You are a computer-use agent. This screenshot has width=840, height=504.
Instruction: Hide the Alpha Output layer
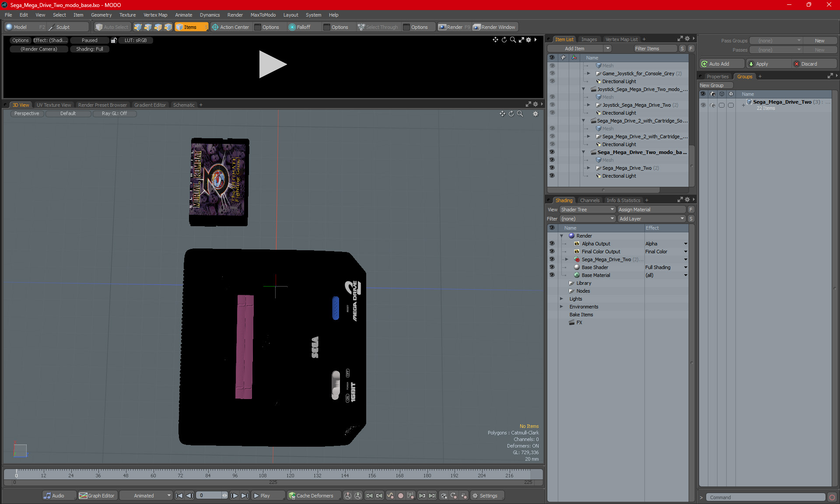tap(552, 244)
